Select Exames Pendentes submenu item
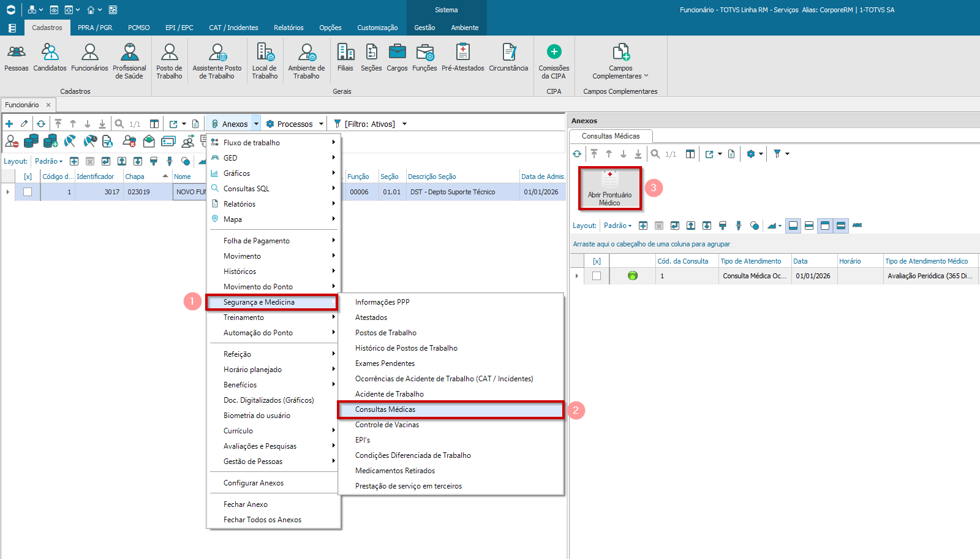The image size is (980, 559). click(451, 363)
